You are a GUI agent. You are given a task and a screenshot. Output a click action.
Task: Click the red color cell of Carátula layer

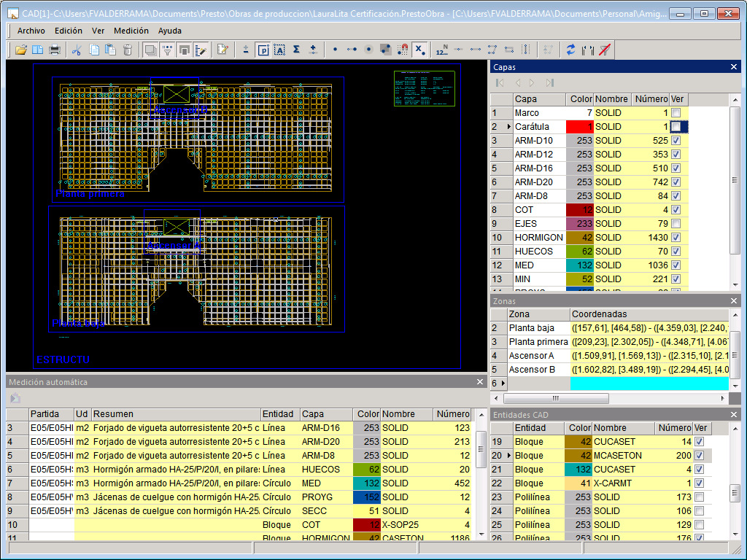[579, 127]
